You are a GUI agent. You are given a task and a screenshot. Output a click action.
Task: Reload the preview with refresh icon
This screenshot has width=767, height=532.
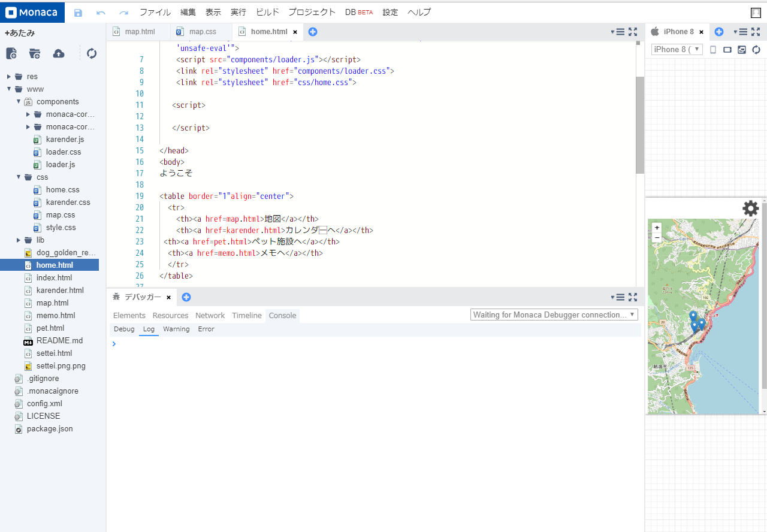(x=756, y=50)
